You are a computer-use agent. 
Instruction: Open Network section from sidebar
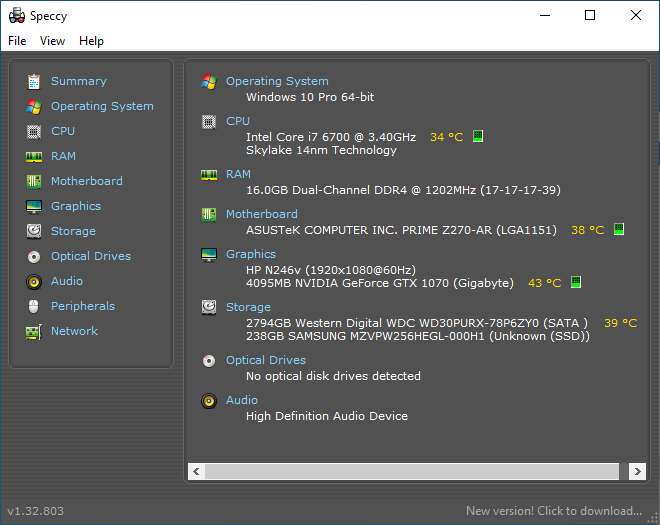75,331
